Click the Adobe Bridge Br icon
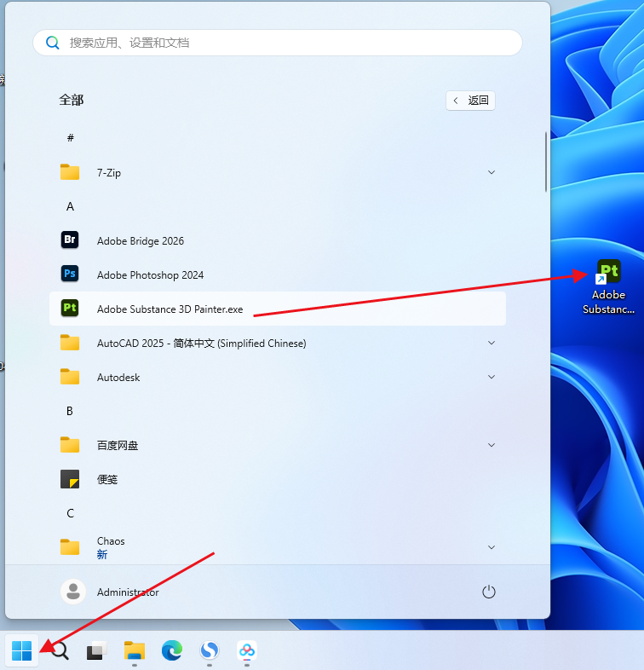 pyautogui.click(x=70, y=240)
